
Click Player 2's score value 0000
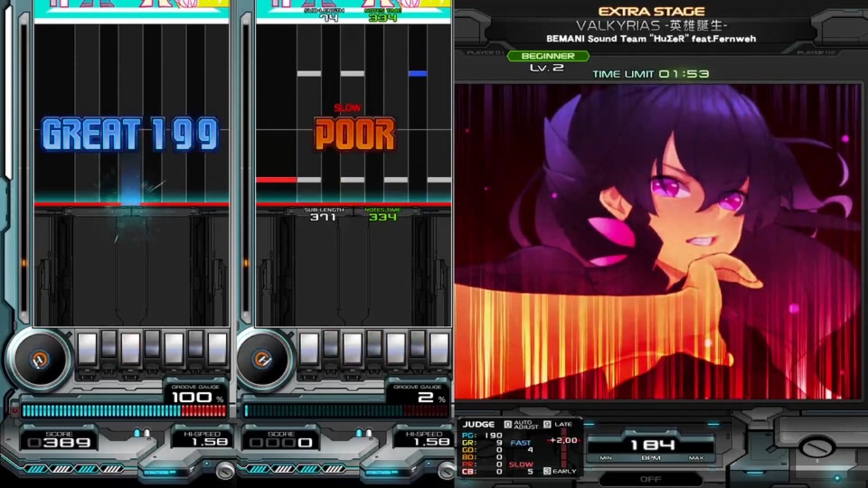(281, 443)
